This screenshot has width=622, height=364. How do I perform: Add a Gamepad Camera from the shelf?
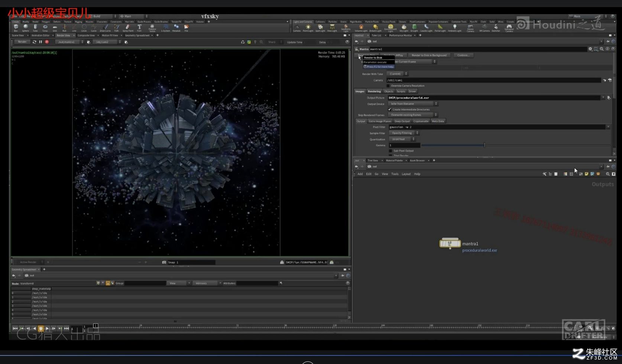tap(509, 28)
